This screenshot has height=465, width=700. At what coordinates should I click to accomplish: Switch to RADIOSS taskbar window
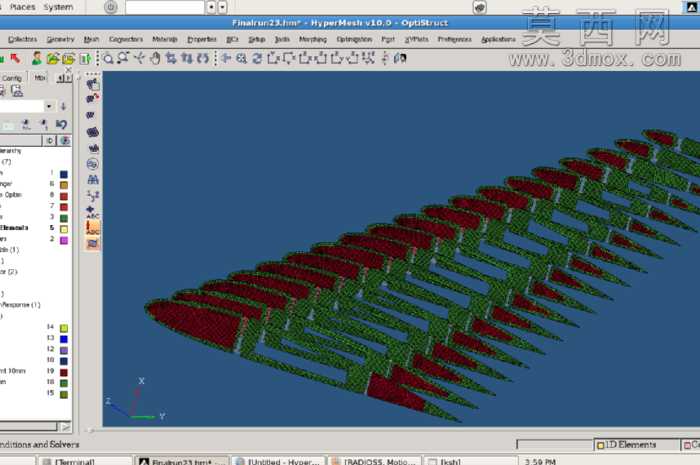click(x=375, y=461)
